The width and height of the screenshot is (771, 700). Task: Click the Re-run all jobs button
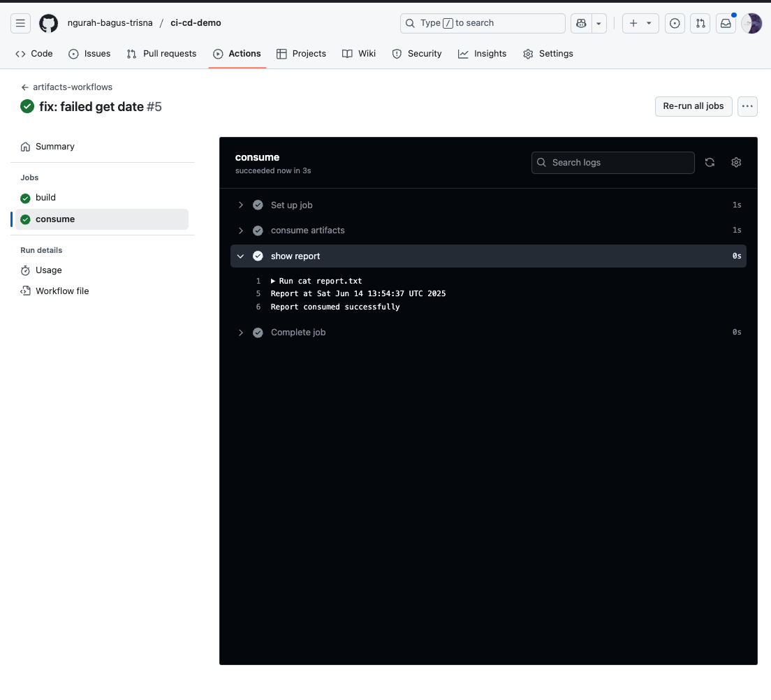pos(693,106)
